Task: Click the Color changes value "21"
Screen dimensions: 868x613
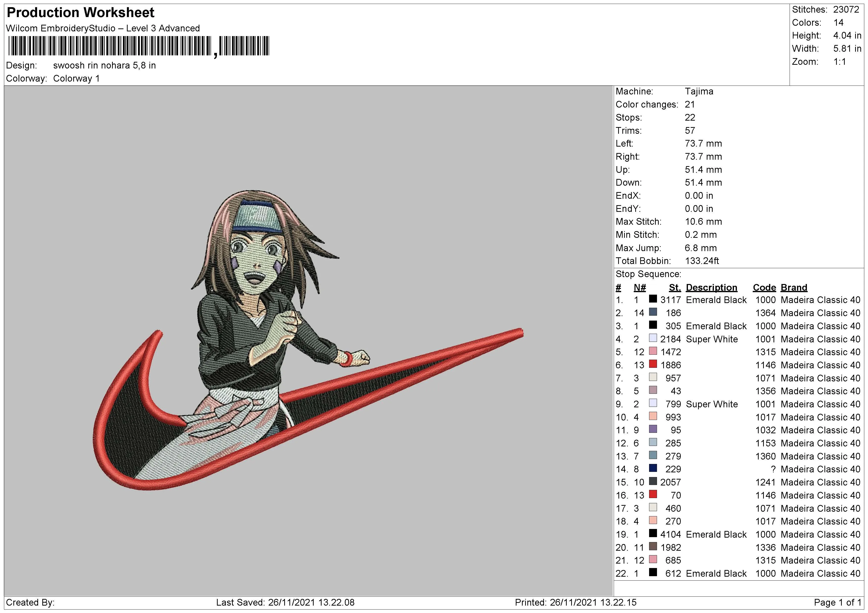Action: (690, 105)
